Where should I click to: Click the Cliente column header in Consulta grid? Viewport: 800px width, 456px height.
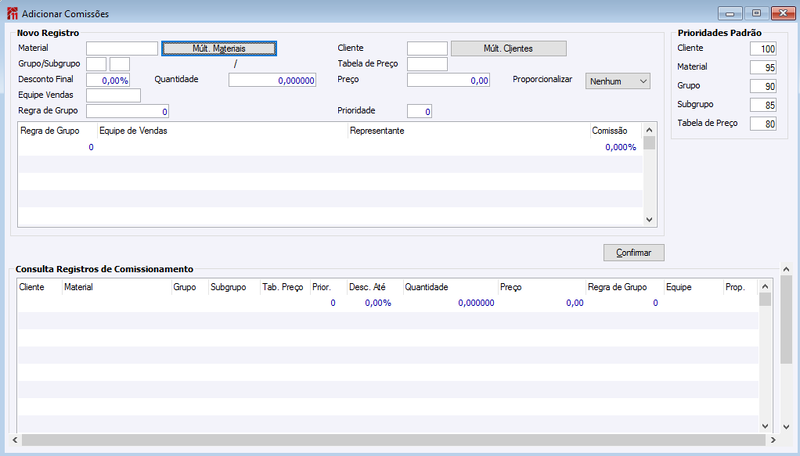(x=40, y=287)
